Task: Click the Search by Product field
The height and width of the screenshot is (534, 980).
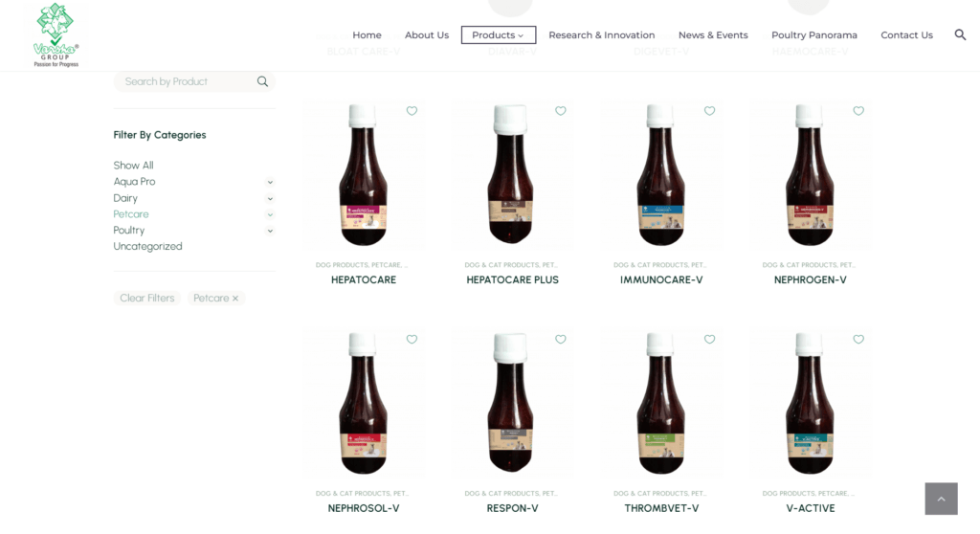Action: 188,81
